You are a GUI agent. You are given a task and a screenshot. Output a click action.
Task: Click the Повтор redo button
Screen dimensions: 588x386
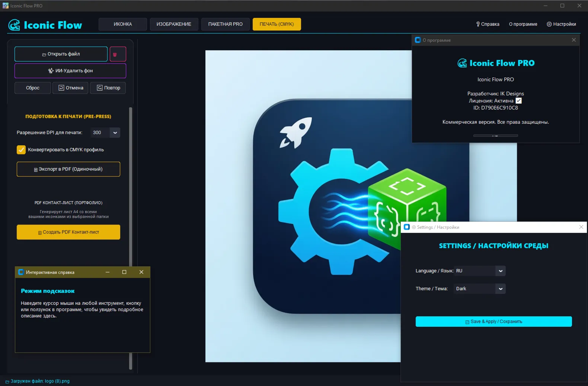(x=108, y=88)
